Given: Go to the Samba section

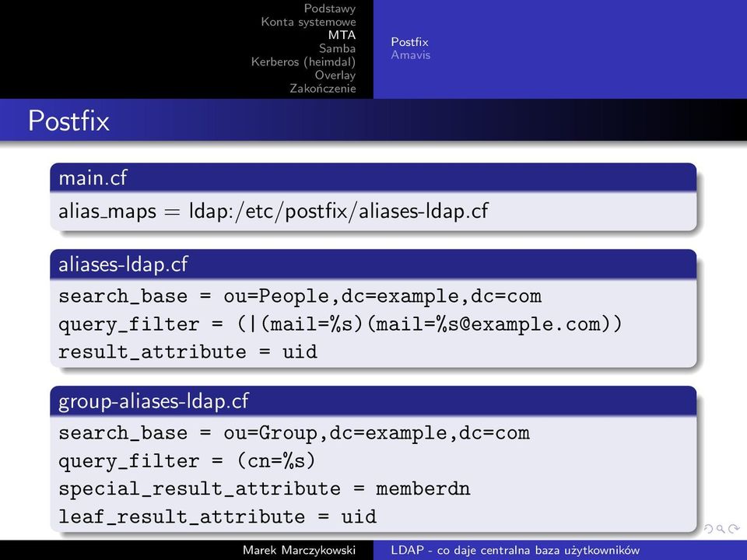Looking at the screenshot, I should coord(337,48).
